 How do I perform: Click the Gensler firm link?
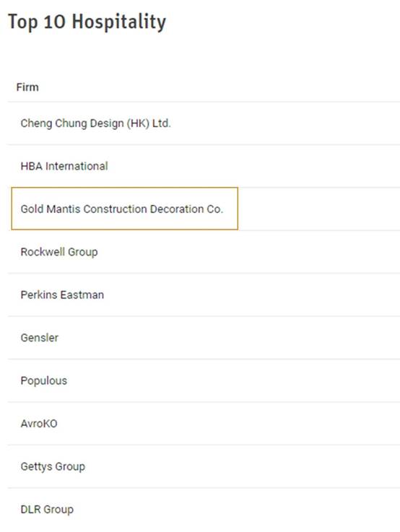tap(40, 338)
